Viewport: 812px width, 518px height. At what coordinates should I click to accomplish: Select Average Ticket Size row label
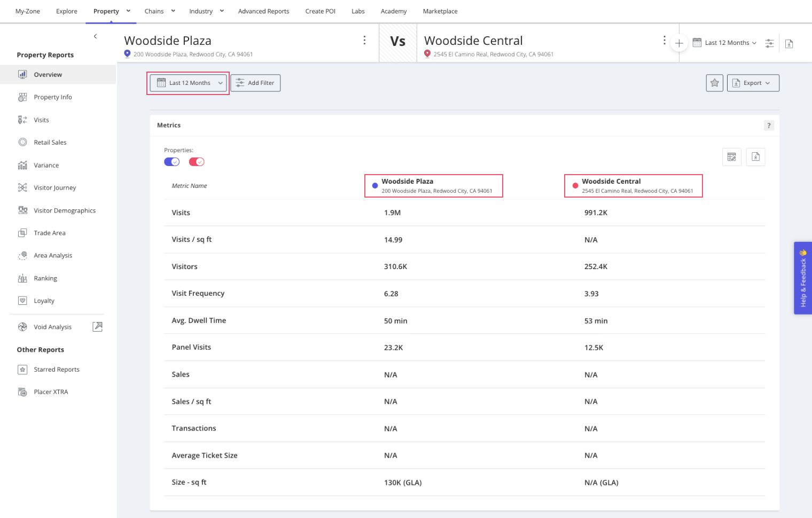(x=205, y=456)
